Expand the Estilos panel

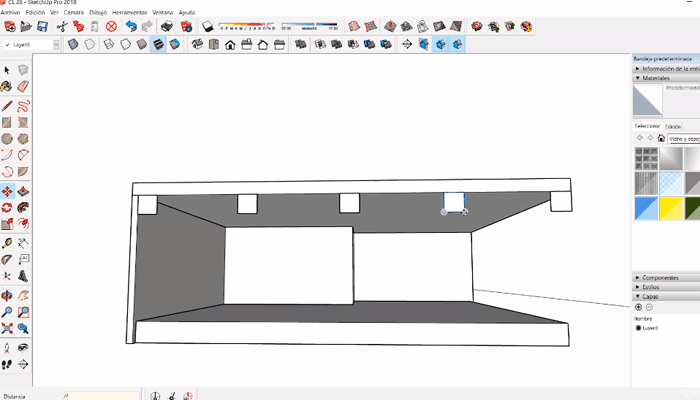pos(666,287)
